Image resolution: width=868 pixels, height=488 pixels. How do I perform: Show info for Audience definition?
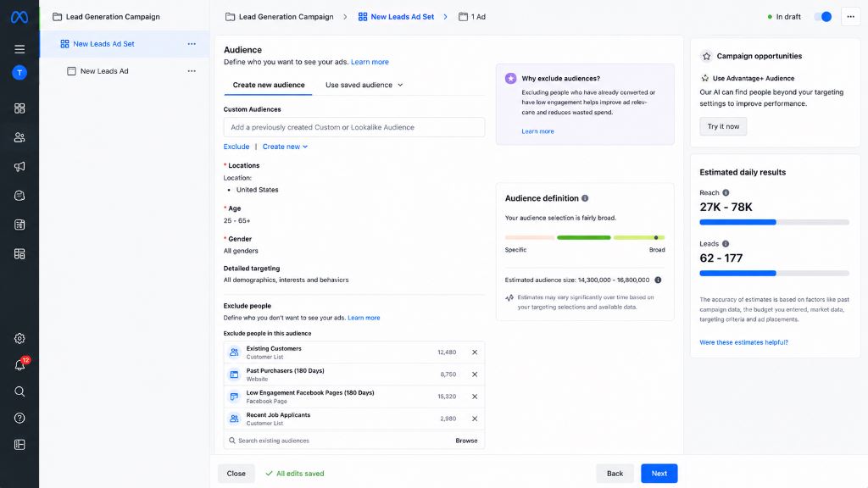(585, 198)
